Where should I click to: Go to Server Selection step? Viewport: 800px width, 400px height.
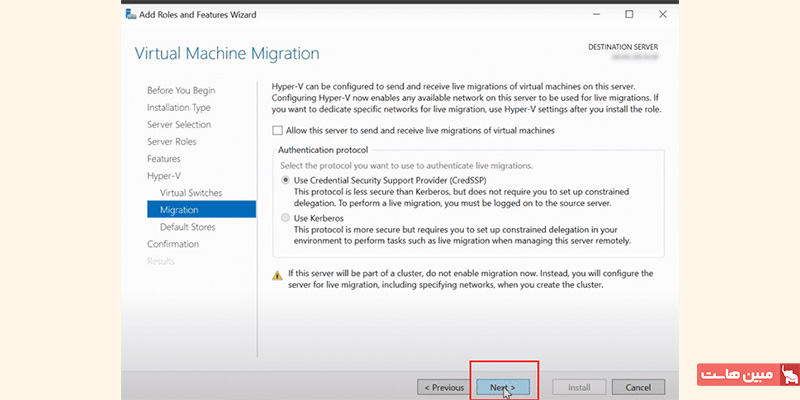click(x=179, y=124)
